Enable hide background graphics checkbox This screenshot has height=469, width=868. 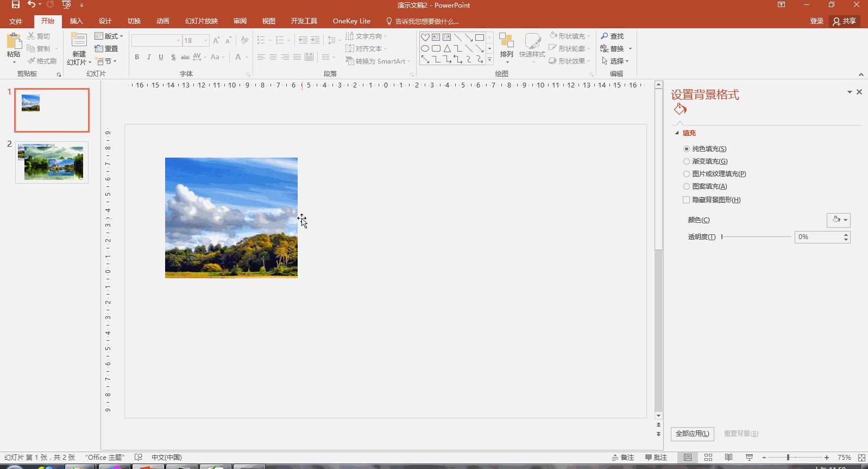[x=687, y=200]
